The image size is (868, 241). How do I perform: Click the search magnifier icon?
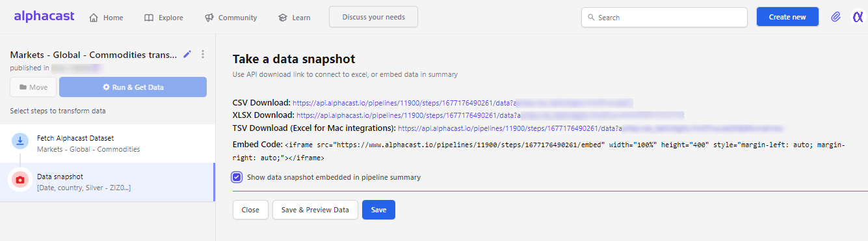point(591,18)
